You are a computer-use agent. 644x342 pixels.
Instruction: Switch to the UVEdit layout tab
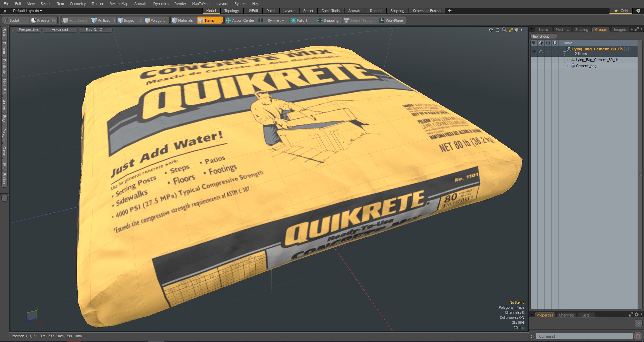[x=253, y=11]
